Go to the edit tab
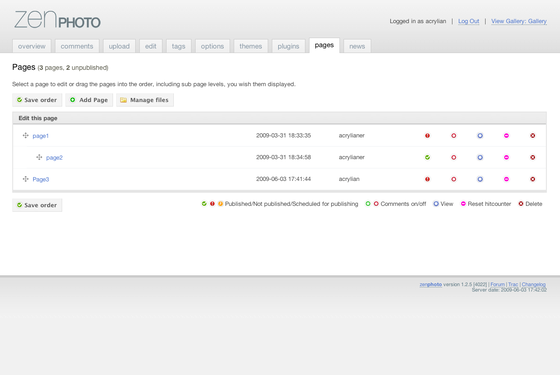 click(151, 46)
